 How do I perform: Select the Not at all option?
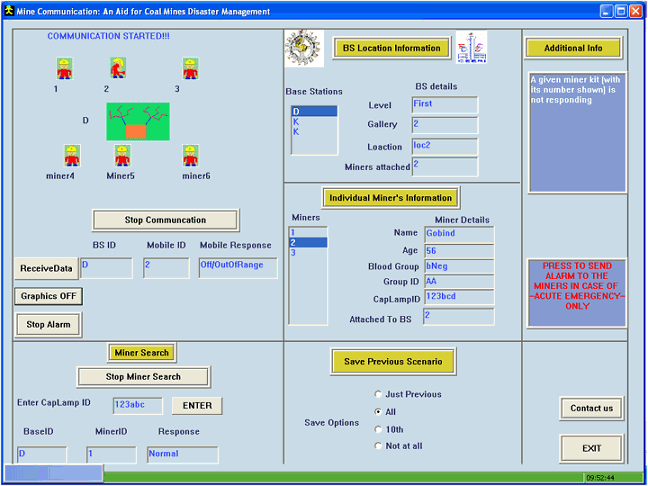point(378,445)
